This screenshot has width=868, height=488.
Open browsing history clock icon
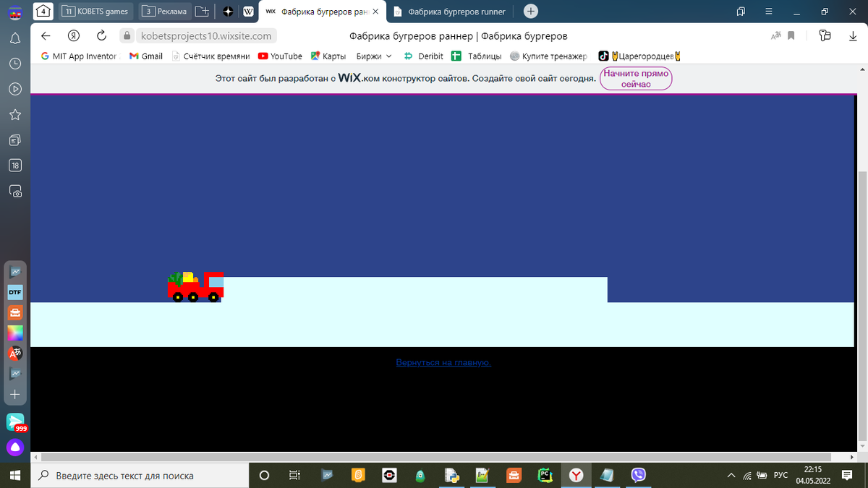pos(15,64)
